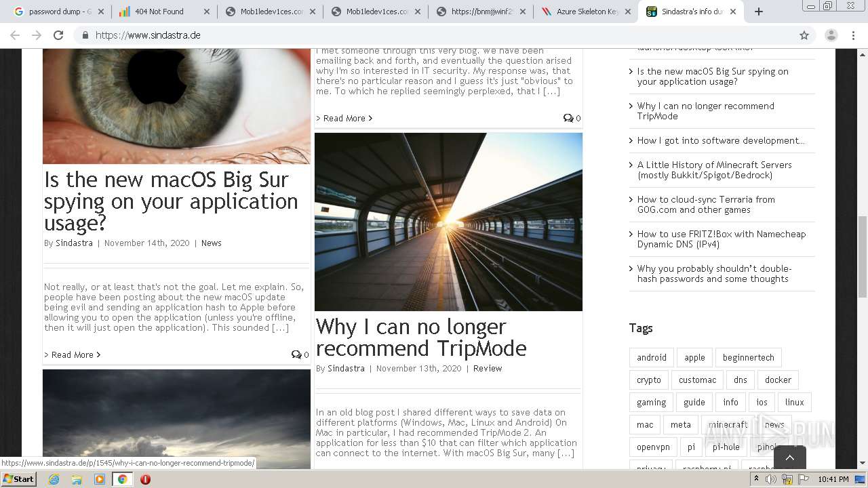868x488 pixels.
Task: Open the sidebar link 'A Little History of Minecraft Servers'
Action: (x=714, y=170)
